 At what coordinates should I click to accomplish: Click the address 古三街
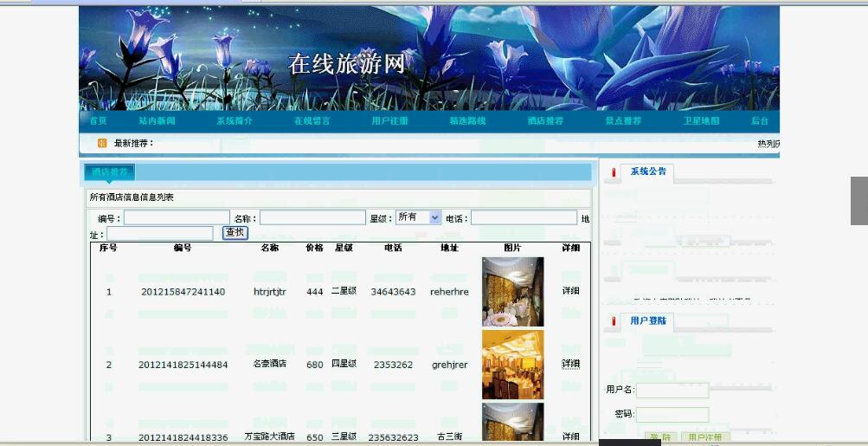449,436
